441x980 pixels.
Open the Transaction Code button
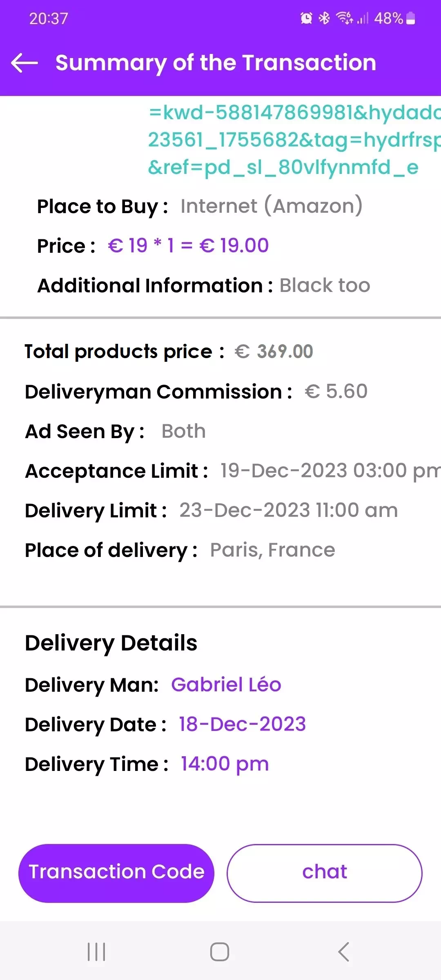[116, 873]
